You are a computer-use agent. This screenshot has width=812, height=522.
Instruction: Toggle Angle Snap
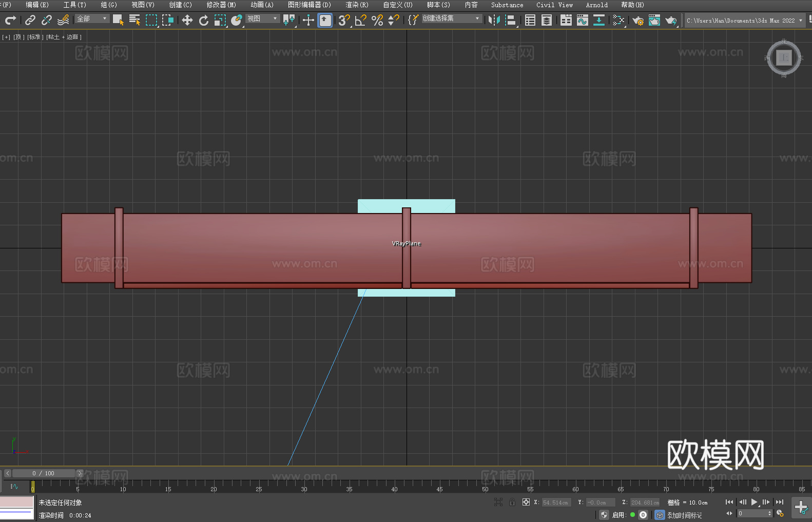360,20
